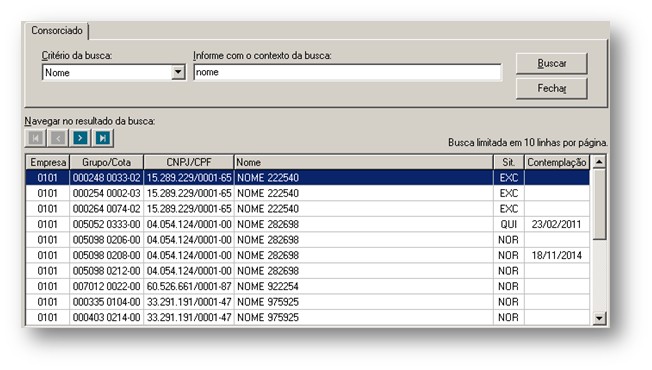This screenshot has height=370, width=652.
Task: Click the NOR cell of row 005098 0212-00
Action: pyautogui.click(x=509, y=271)
